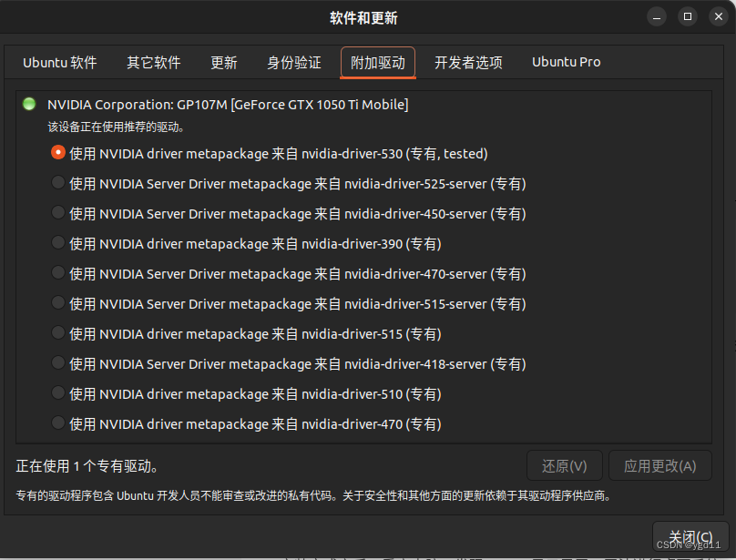This screenshot has width=736, height=560.
Task: Close window with title bar X
Action: coord(719,17)
